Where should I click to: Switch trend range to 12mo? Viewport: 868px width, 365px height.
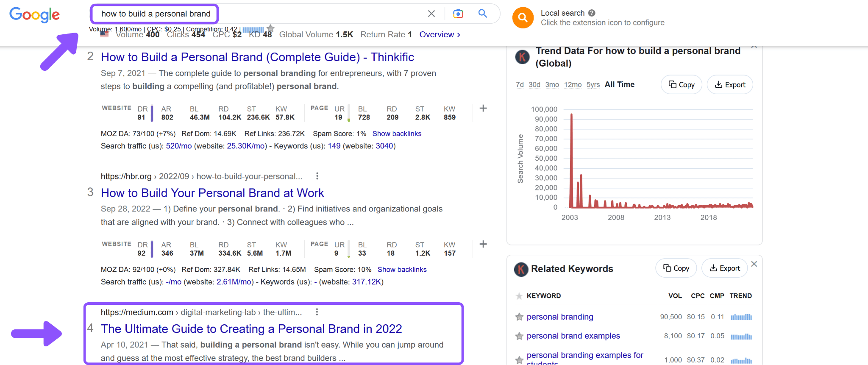573,85
